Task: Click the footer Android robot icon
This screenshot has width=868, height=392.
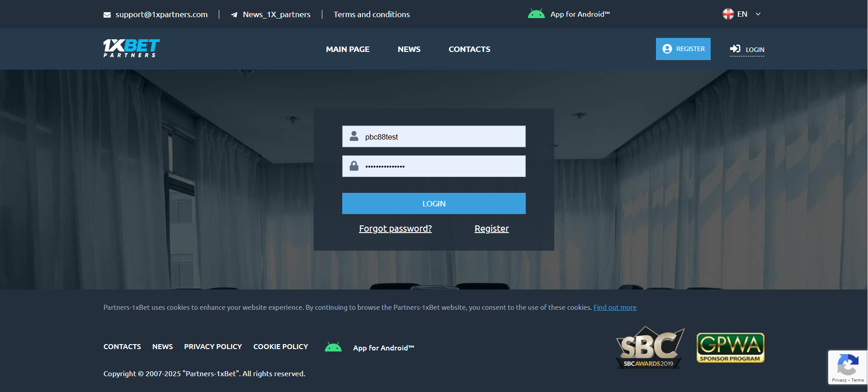Action: tap(333, 347)
